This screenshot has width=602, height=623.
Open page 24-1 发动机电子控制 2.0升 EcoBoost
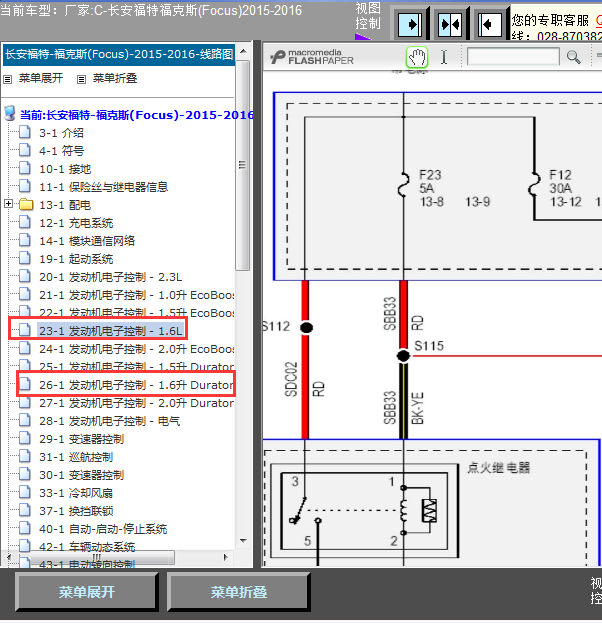pos(136,349)
